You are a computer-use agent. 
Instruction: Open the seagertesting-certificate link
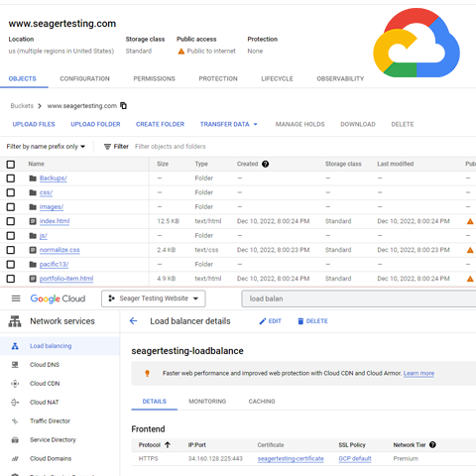pos(291,459)
